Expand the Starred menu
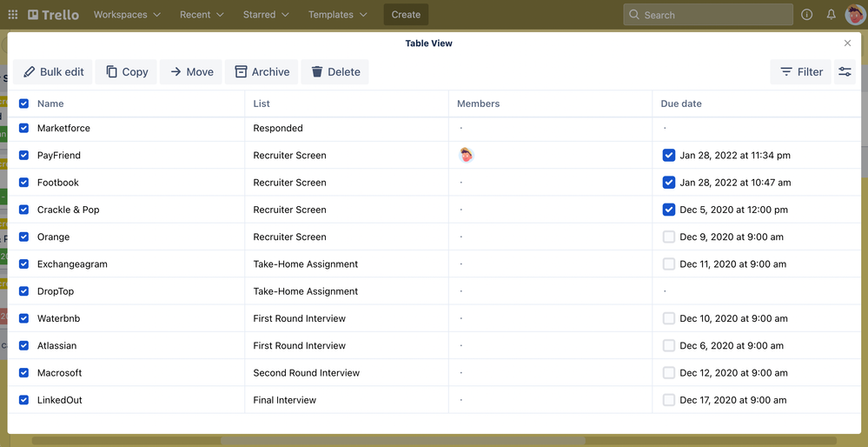 266,15
